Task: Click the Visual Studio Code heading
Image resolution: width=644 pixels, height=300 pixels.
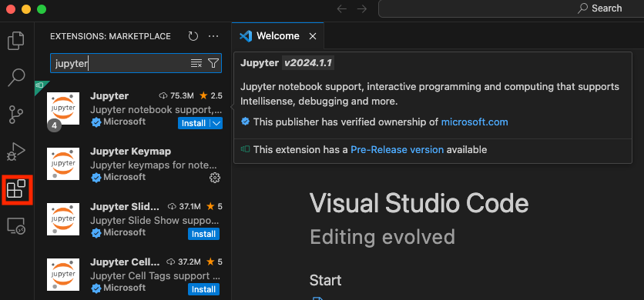Action: [x=418, y=204]
